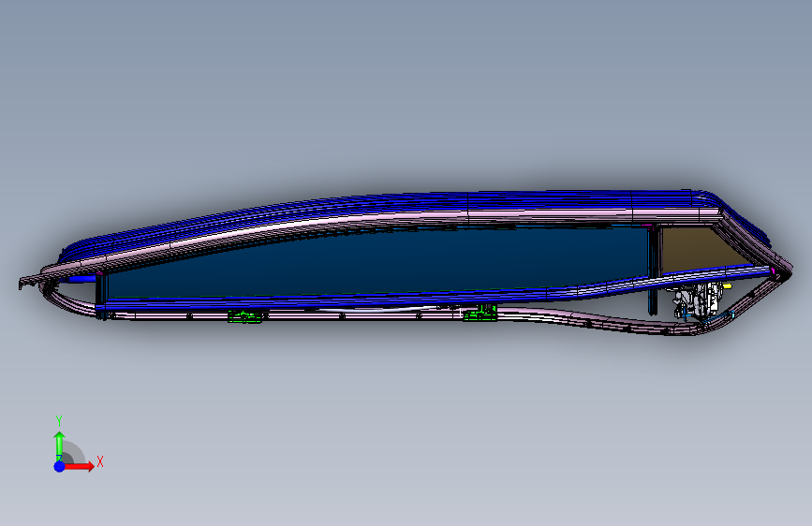The width and height of the screenshot is (812, 526).
Task: Select the right green bracket on the bottom rail
Action: pyautogui.click(x=480, y=314)
